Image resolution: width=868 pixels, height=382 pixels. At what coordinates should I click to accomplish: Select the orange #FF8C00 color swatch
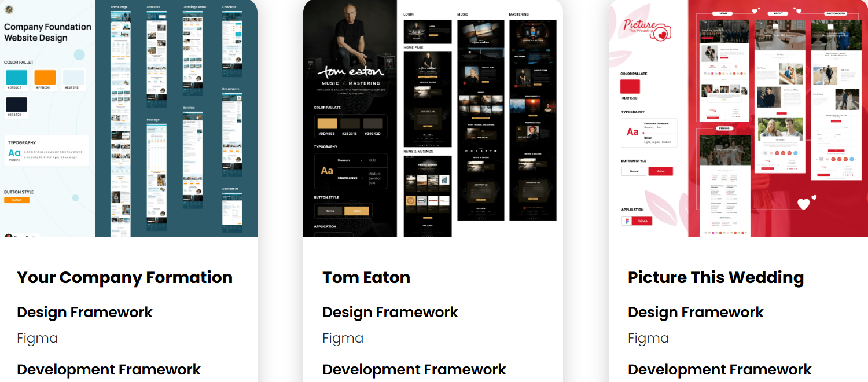coord(45,77)
